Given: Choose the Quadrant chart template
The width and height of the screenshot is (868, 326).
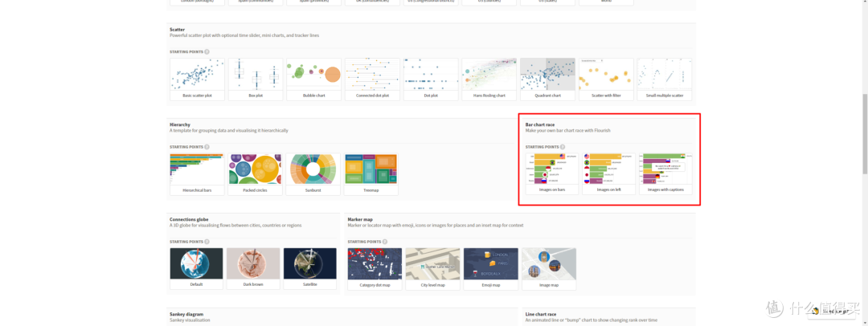Looking at the screenshot, I should click(x=547, y=79).
